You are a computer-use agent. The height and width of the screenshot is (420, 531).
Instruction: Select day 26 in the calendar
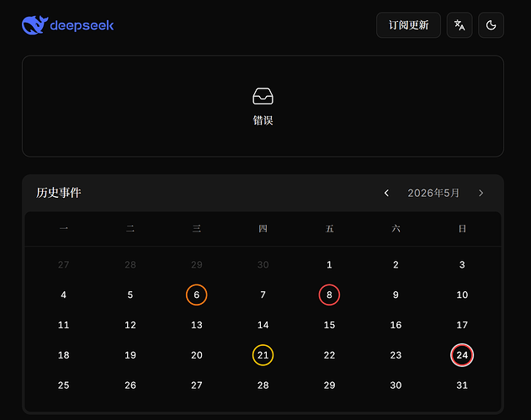pos(130,385)
